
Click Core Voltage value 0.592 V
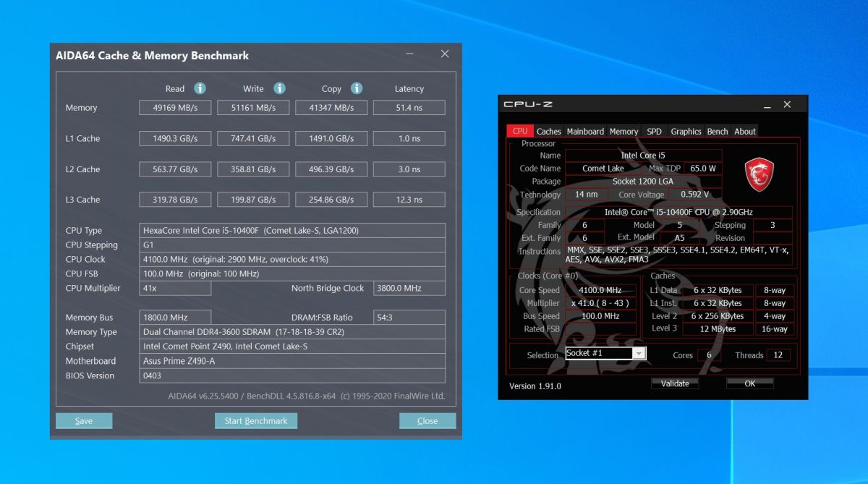pyautogui.click(x=694, y=195)
